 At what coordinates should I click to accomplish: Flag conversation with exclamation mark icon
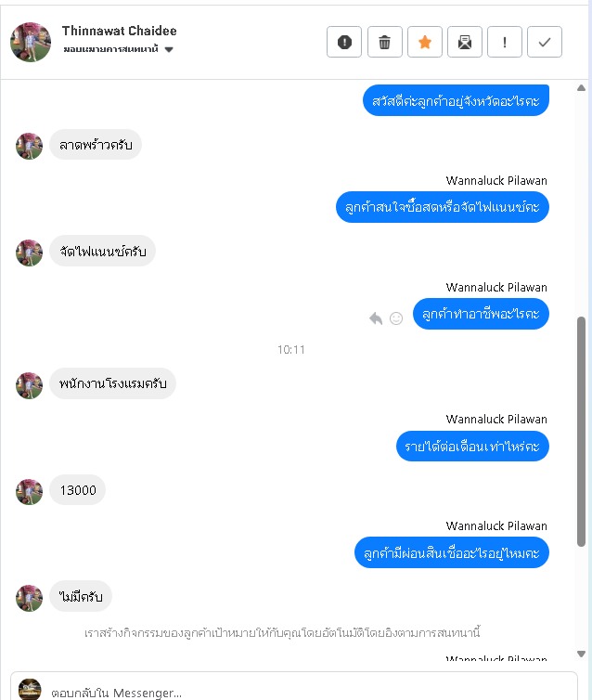[505, 42]
